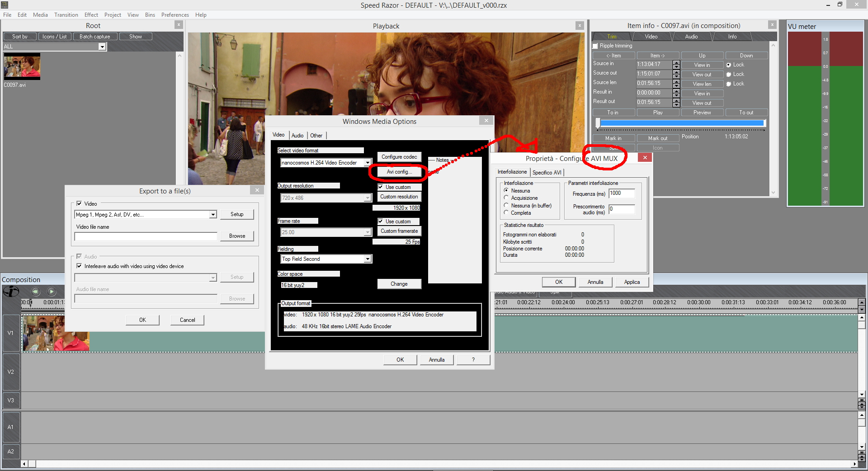Open the Fielding dropdown
The height and width of the screenshot is (471, 868).
[x=368, y=259]
